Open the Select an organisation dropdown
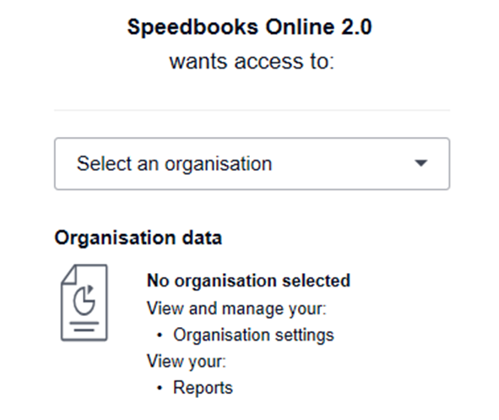The width and height of the screenshot is (499, 420). (x=252, y=164)
